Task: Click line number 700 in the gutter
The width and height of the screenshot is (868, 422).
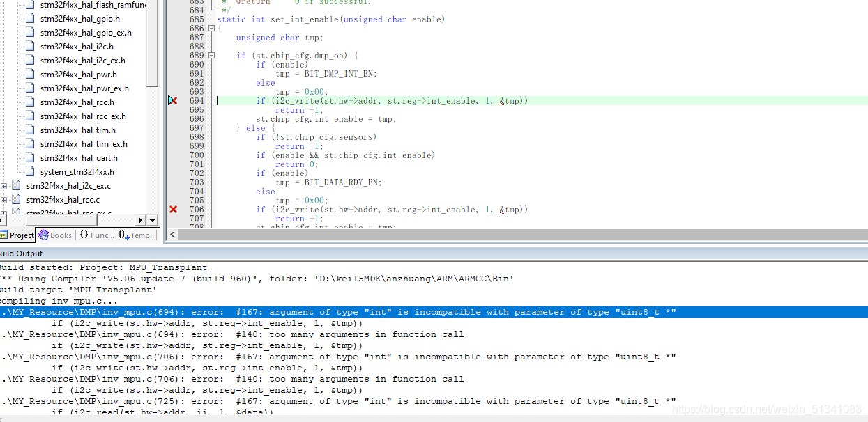Action: [x=197, y=155]
